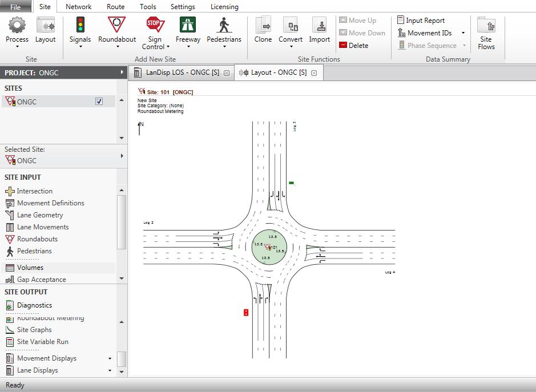Image resolution: width=536 pixels, height=392 pixels.
Task: Open Lane Geometry site input
Action: [40, 215]
